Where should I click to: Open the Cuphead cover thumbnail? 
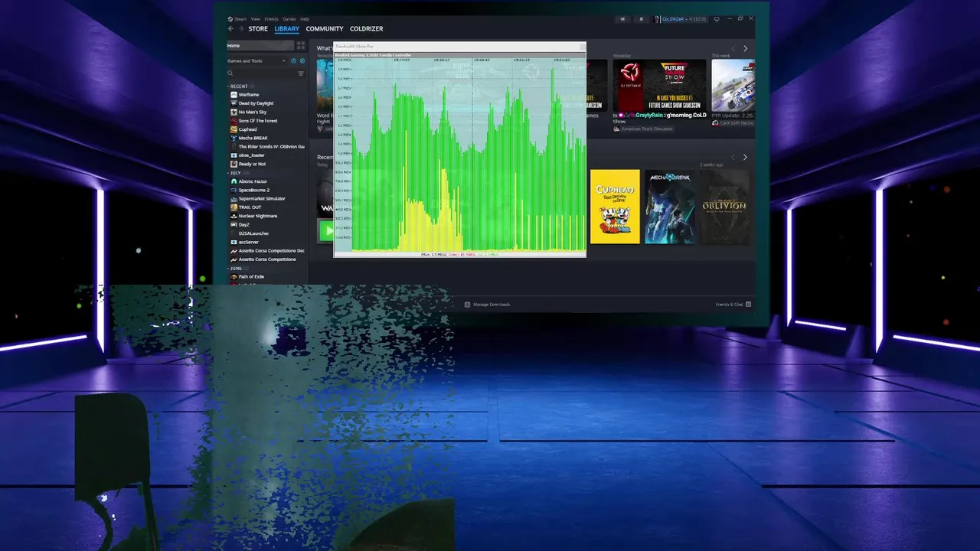[615, 207]
